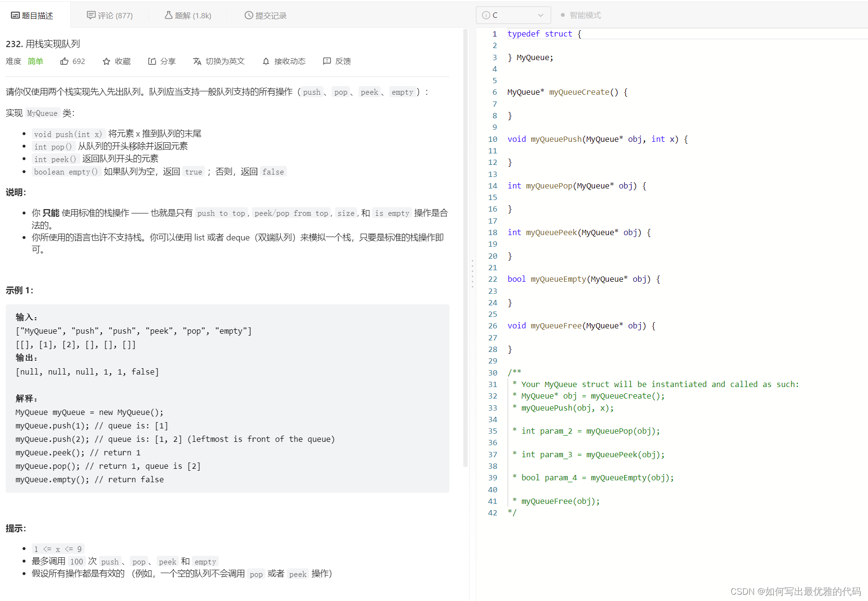Click the boolean empty() code tag
Image resolution: width=868 pixels, height=601 pixels.
pos(66,172)
